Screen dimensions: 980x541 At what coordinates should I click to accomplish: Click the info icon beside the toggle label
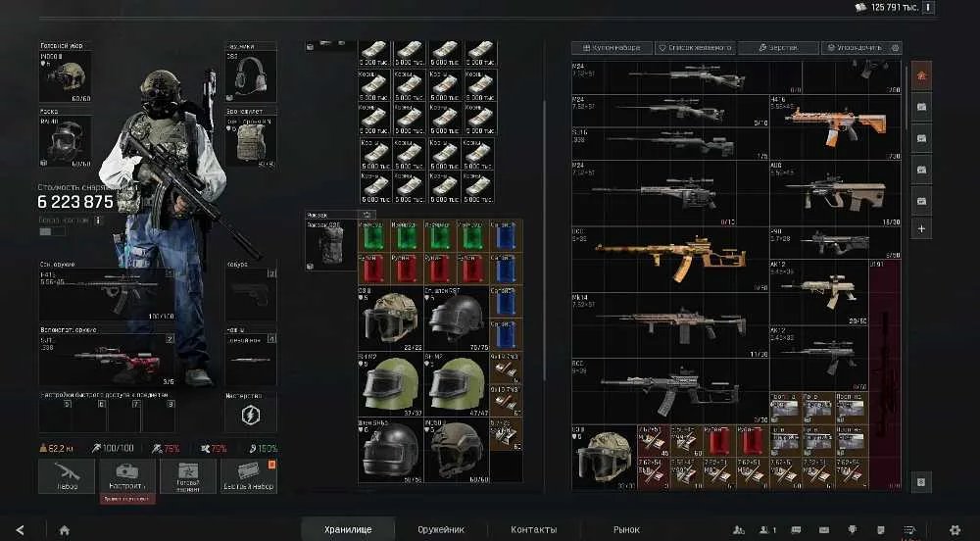point(98,221)
